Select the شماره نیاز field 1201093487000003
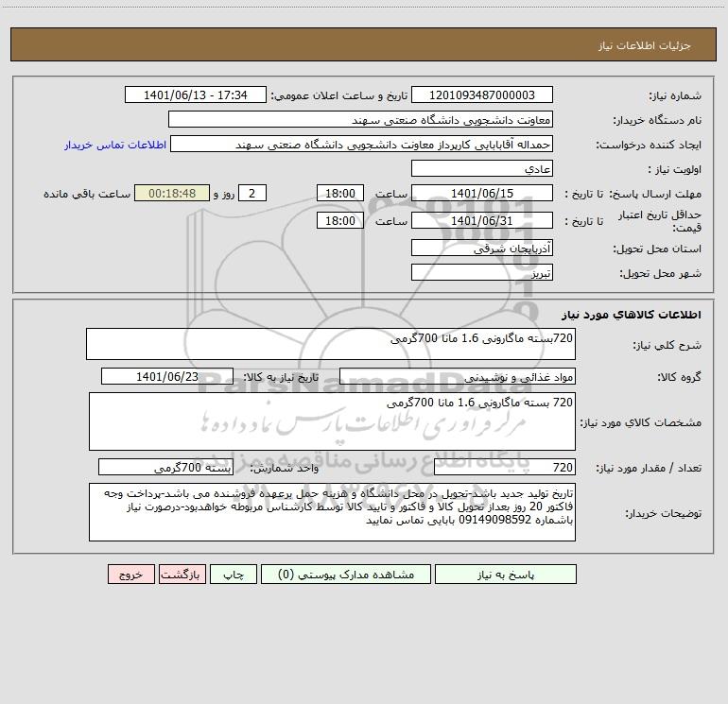The image size is (728, 704). point(482,94)
